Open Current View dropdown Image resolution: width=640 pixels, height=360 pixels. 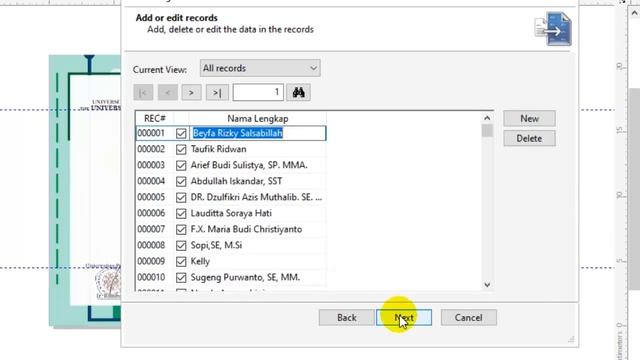pos(260,68)
